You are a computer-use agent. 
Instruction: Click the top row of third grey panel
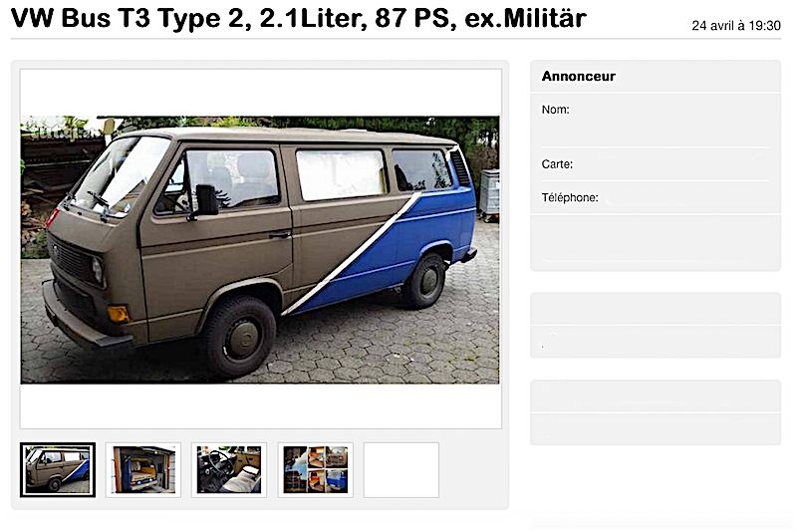(x=656, y=396)
